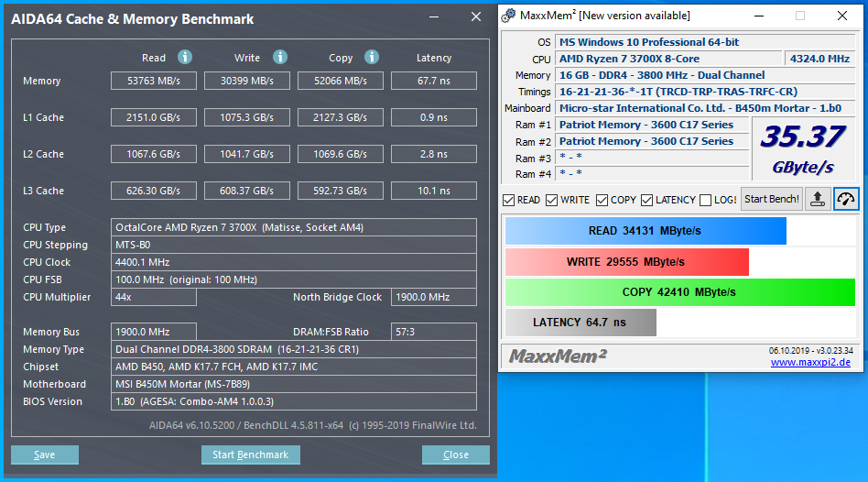Enable the LOG! checkbox in MaxxMem
Screen dimensions: 868x482
[x=705, y=200]
